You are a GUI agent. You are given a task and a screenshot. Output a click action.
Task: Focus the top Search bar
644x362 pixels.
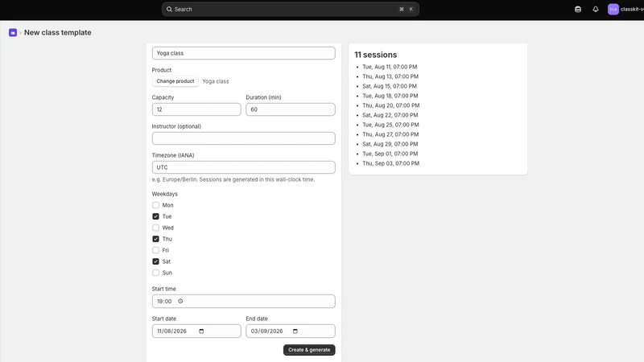(291, 9)
